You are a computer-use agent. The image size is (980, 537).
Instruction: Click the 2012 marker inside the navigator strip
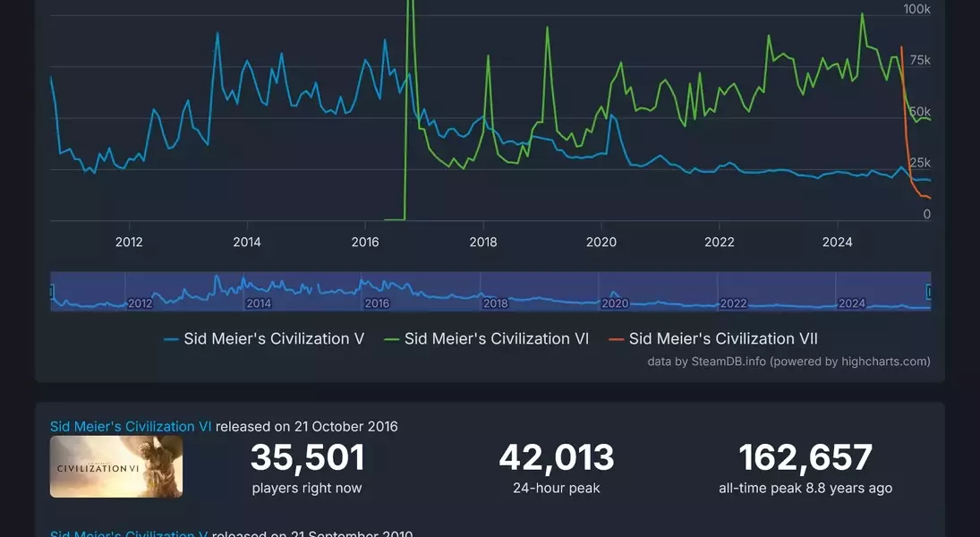click(140, 303)
